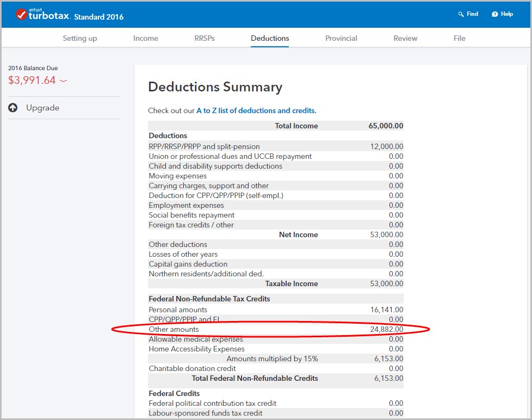Click Amounts multiplied by 15% label
Screen dimensions: 532x420
(272, 359)
